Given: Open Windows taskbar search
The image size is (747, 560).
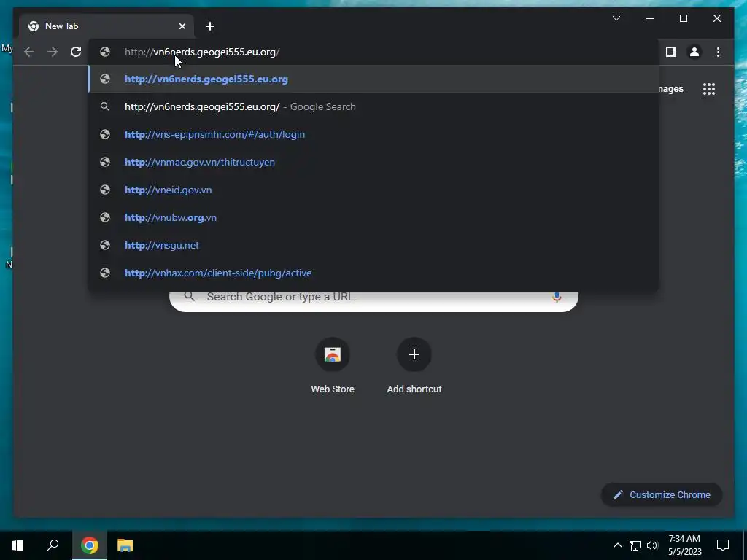Looking at the screenshot, I should 53,545.
